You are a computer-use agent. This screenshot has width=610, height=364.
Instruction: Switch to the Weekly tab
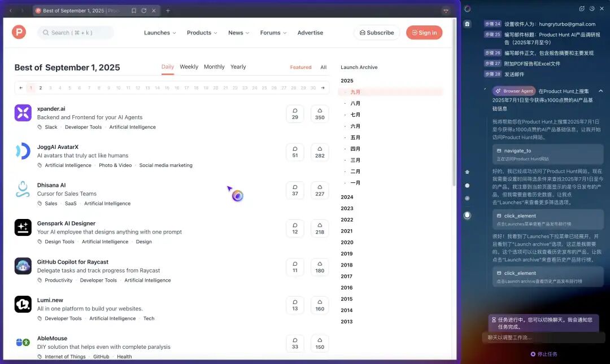189,67
